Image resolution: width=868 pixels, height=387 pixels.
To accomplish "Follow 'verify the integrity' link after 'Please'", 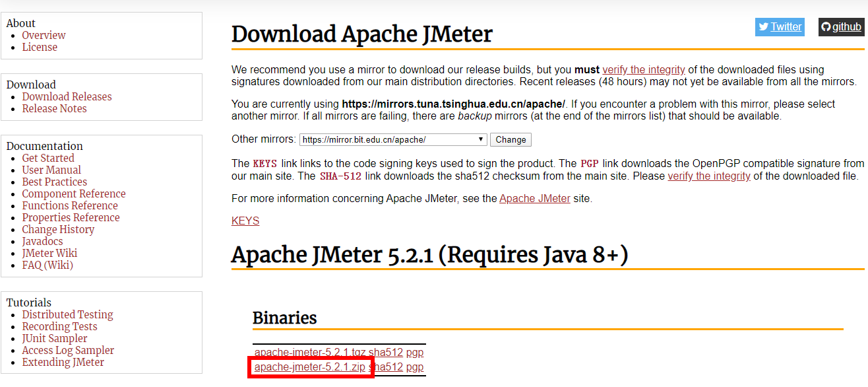I will pyautogui.click(x=709, y=176).
